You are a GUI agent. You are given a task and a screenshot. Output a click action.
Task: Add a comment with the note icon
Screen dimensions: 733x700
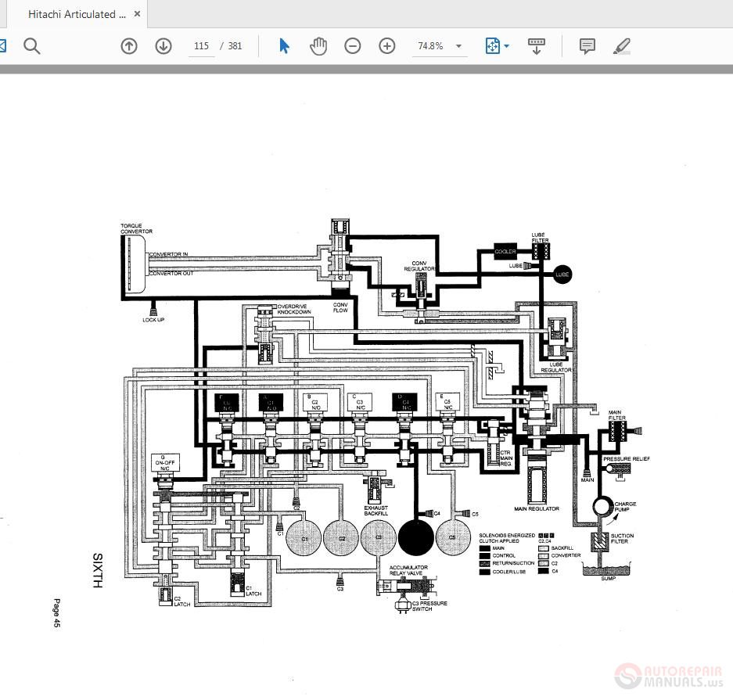[x=587, y=46]
